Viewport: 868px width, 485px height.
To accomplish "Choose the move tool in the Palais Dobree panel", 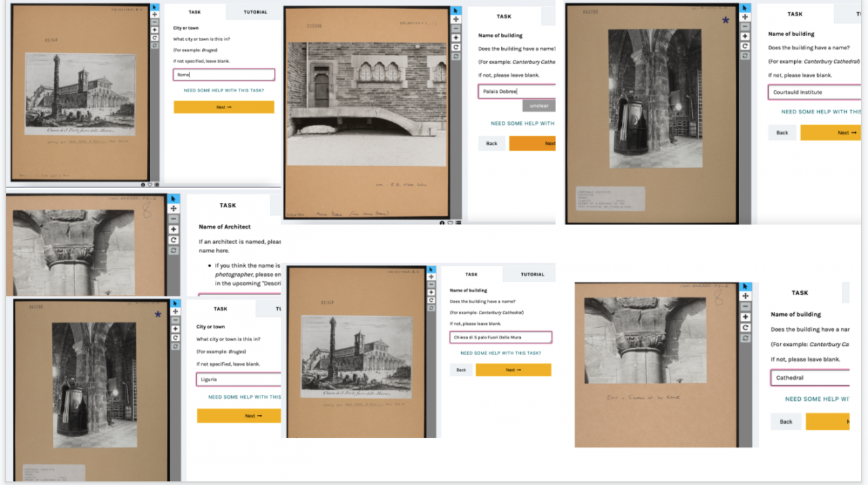I will [456, 19].
